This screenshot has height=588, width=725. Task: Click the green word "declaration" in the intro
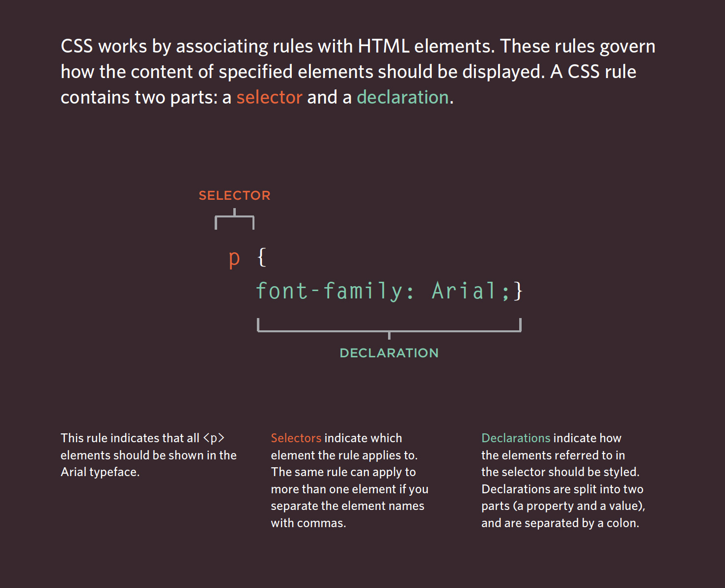403,97
